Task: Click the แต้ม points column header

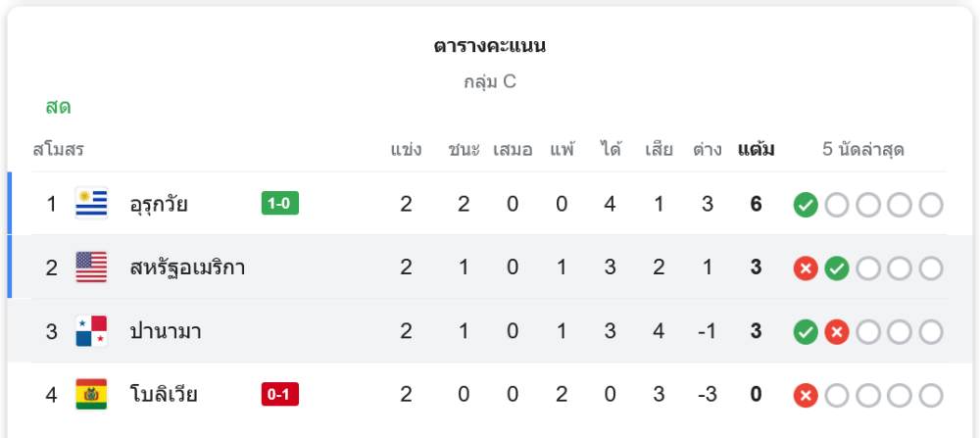Action: pos(756,150)
